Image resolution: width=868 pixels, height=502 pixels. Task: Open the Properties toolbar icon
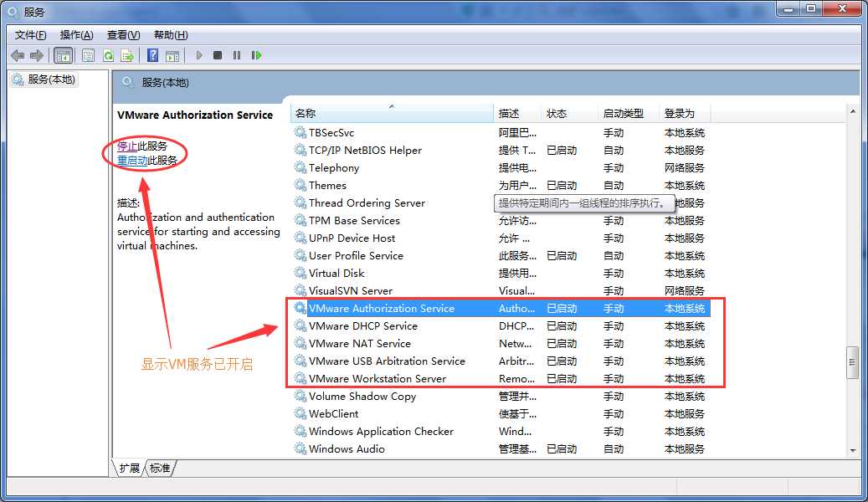(x=88, y=55)
